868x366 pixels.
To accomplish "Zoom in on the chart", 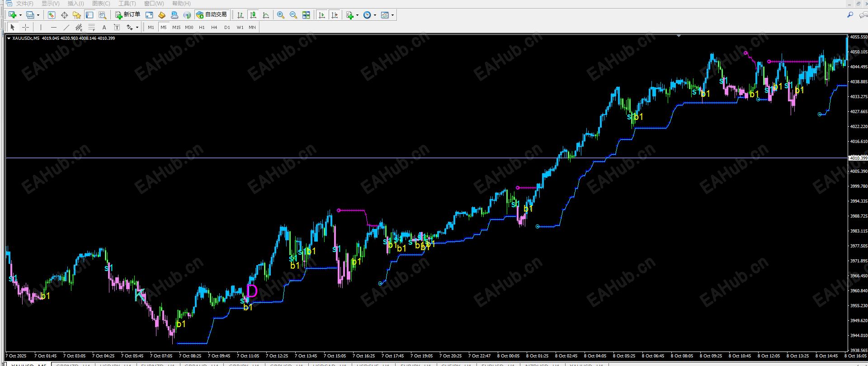I will [x=281, y=15].
